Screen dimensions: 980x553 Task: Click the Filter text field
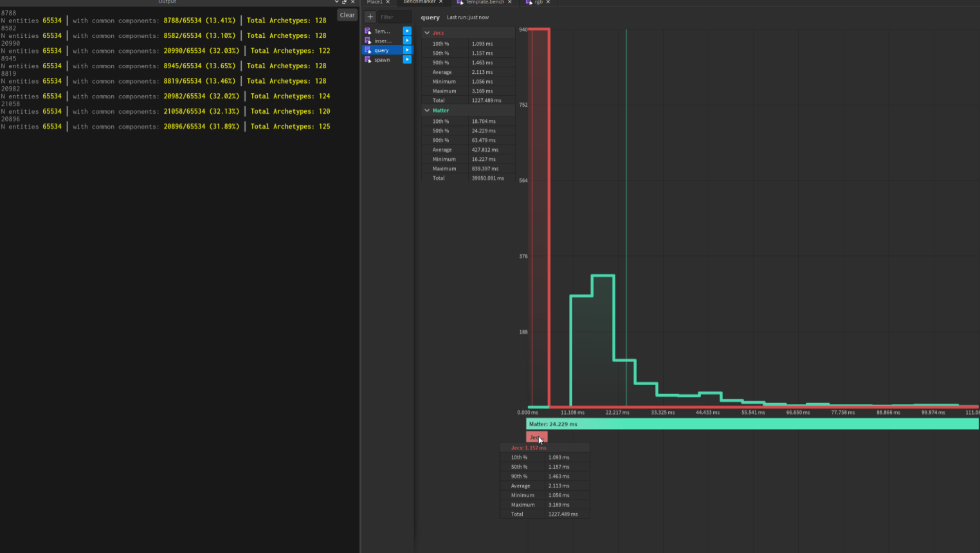point(394,17)
